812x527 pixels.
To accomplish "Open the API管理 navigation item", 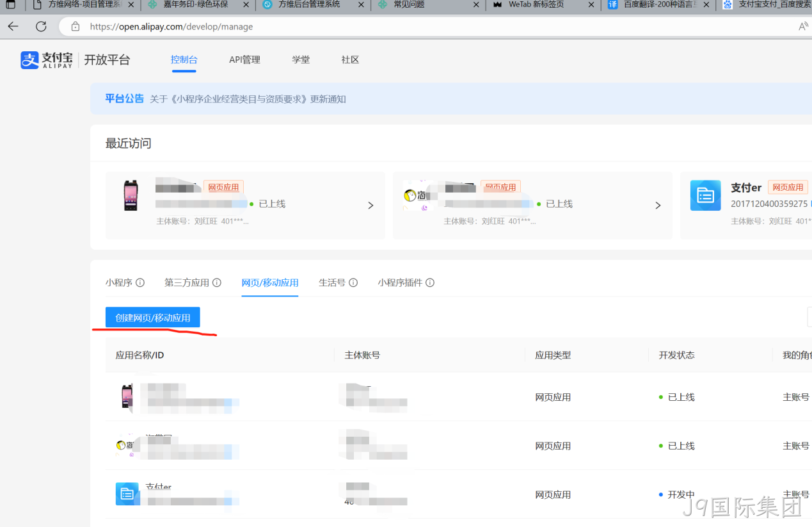I will point(244,60).
